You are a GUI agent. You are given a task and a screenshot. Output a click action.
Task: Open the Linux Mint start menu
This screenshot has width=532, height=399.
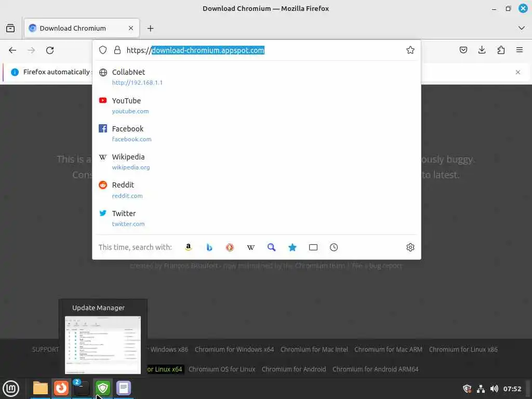(x=11, y=389)
